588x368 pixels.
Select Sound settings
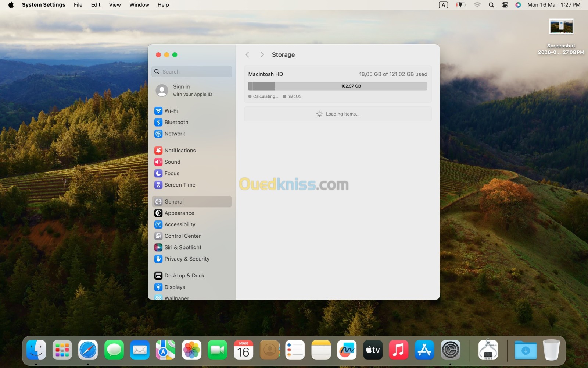pos(191,162)
